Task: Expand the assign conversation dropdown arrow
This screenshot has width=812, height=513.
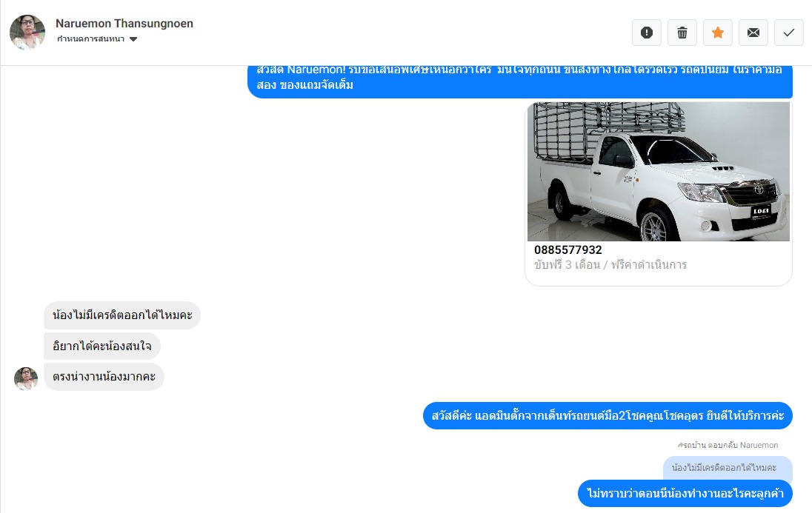Action: coord(133,39)
